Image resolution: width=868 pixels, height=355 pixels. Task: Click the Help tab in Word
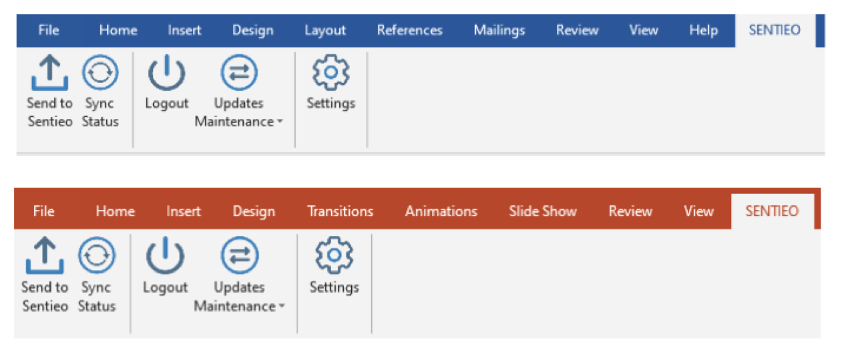(x=703, y=31)
